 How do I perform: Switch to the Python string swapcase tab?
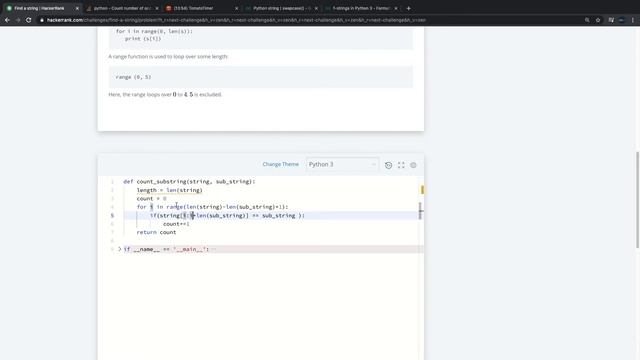pyautogui.click(x=282, y=8)
